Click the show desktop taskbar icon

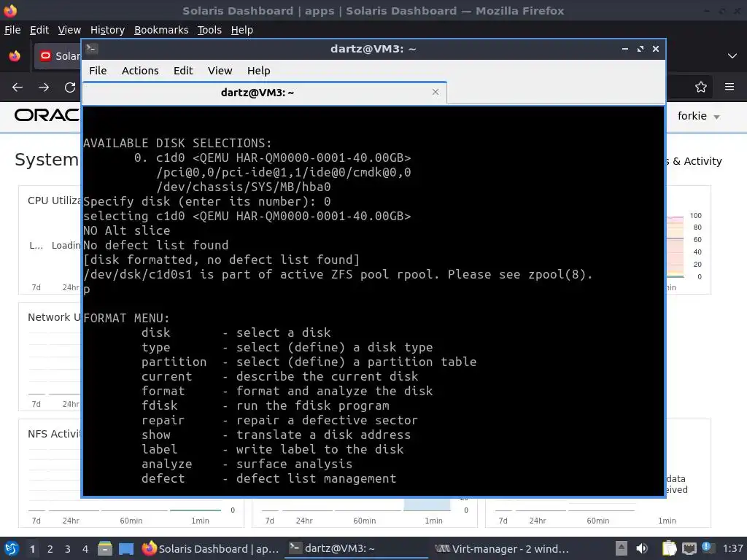tap(125, 548)
